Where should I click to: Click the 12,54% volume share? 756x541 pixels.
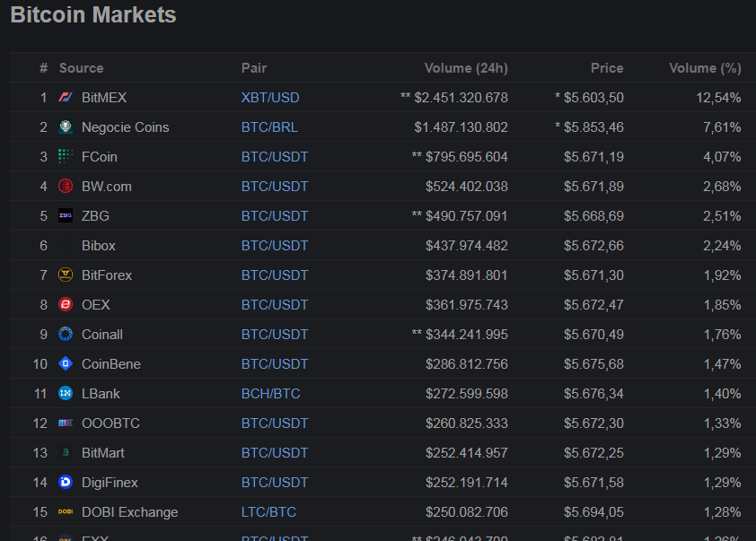click(x=718, y=97)
